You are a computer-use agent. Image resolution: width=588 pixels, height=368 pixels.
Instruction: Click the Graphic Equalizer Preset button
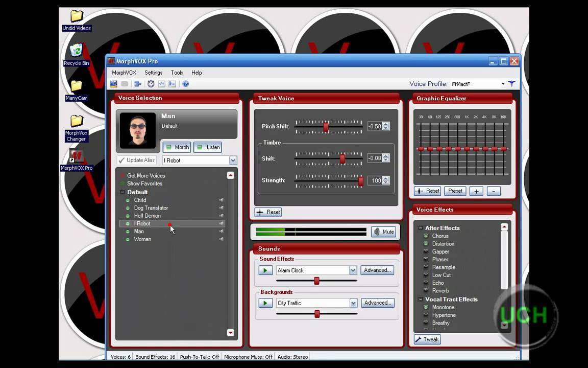(455, 191)
